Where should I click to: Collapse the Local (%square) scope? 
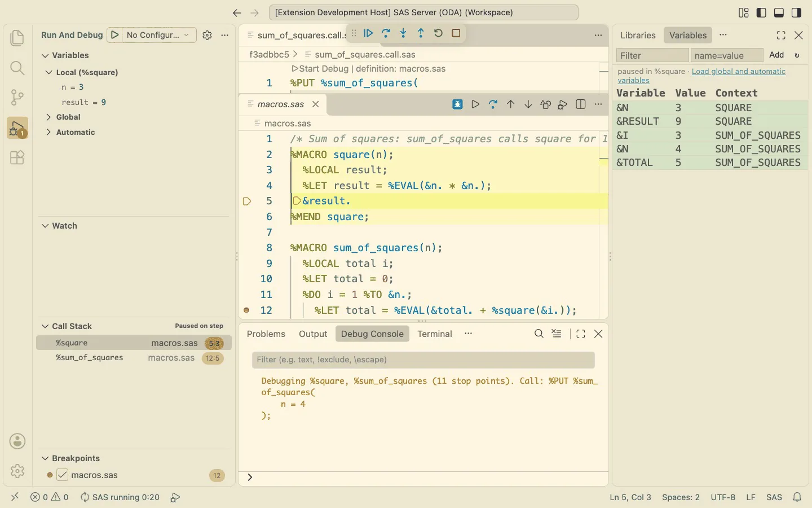[49, 72]
